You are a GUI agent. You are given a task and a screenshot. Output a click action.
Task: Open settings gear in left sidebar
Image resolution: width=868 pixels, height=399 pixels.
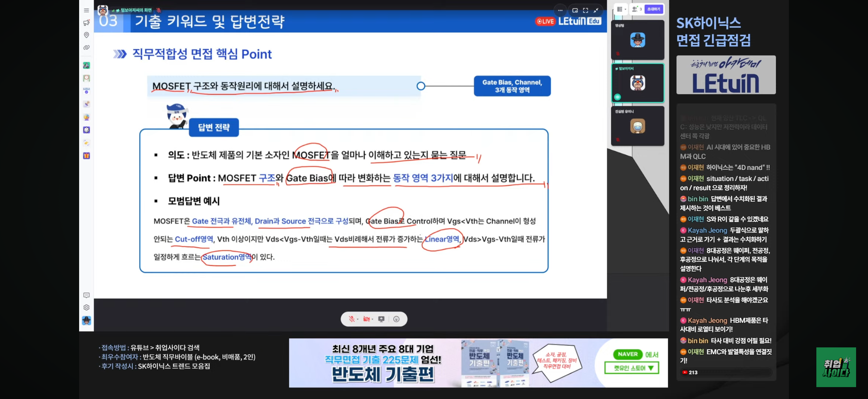(x=87, y=307)
